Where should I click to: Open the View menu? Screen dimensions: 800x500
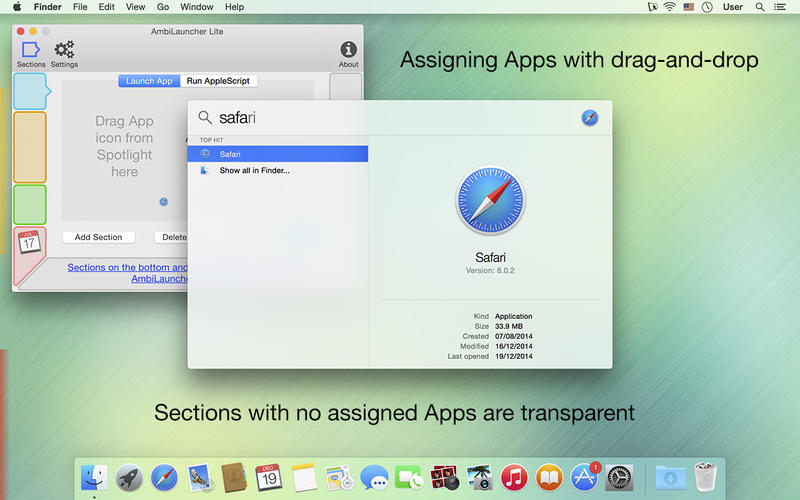pyautogui.click(x=136, y=7)
